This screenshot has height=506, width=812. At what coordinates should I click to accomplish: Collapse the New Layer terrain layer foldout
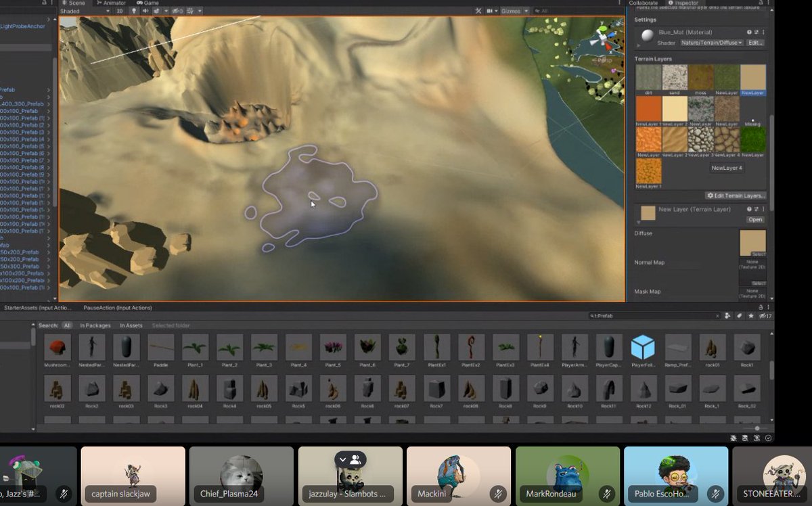pos(637,221)
